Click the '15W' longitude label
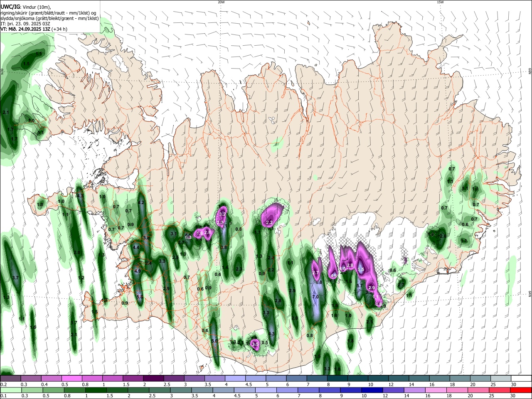 [x=440, y=2]
